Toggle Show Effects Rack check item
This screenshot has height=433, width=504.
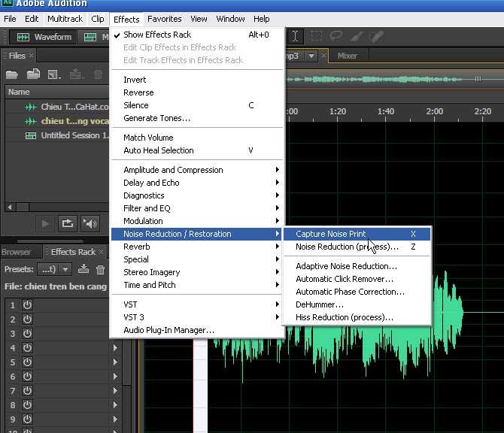(x=197, y=35)
